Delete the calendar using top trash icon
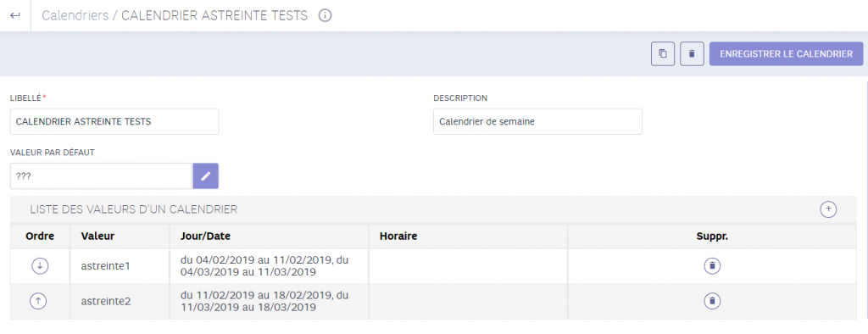The width and height of the screenshot is (868, 334). click(x=692, y=53)
